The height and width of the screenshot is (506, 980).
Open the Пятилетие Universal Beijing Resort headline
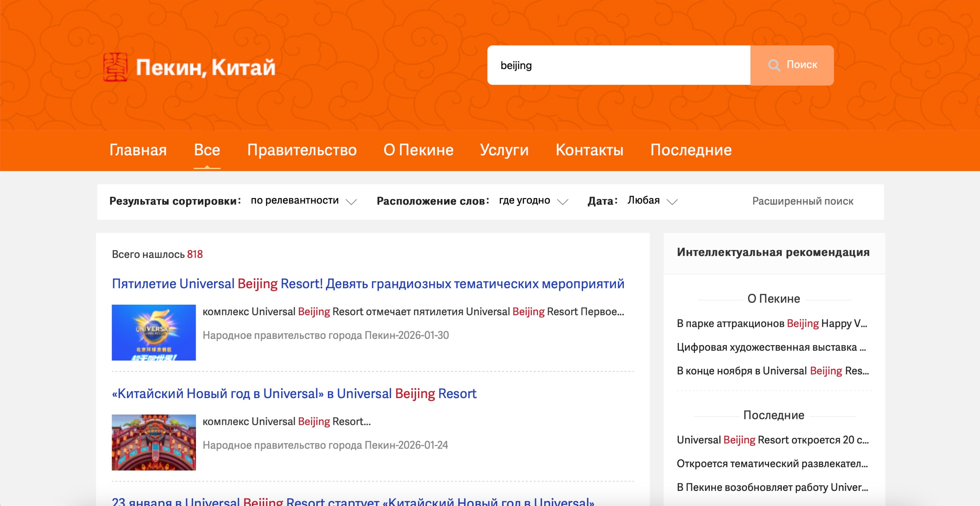coord(367,284)
